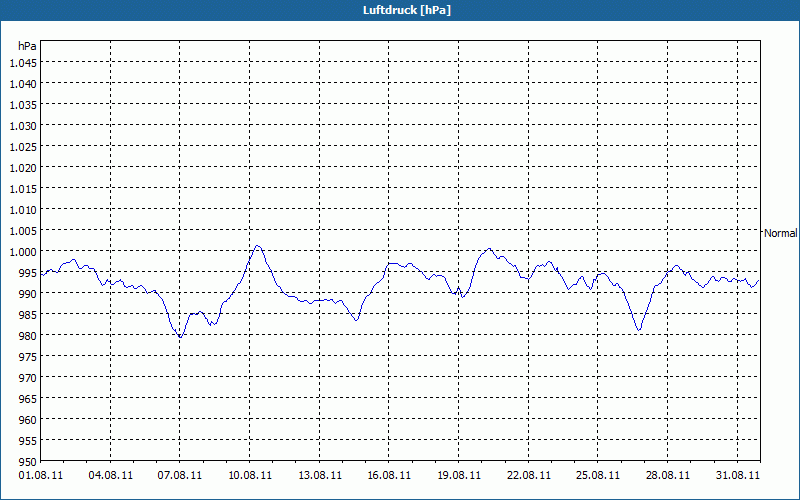This screenshot has width=800, height=500.
Task: Click the 990 axis value
Action: click(x=28, y=294)
